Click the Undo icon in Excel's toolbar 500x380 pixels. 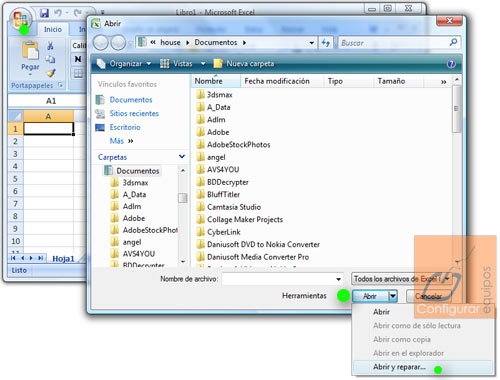pyautogui.click(x=58, y=13)
